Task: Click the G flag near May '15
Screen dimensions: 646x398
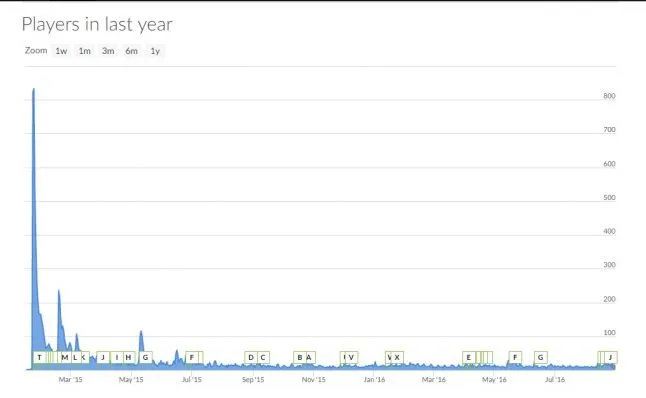Action: (x=145, y=357)
